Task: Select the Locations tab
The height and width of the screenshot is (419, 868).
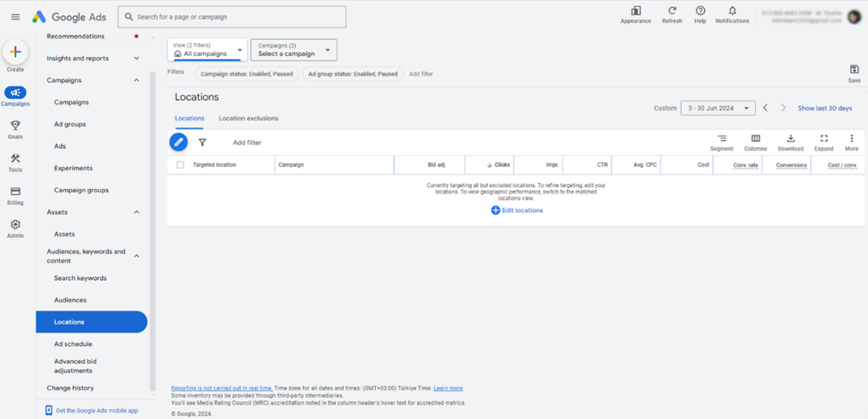Action: tap(189, 119)
